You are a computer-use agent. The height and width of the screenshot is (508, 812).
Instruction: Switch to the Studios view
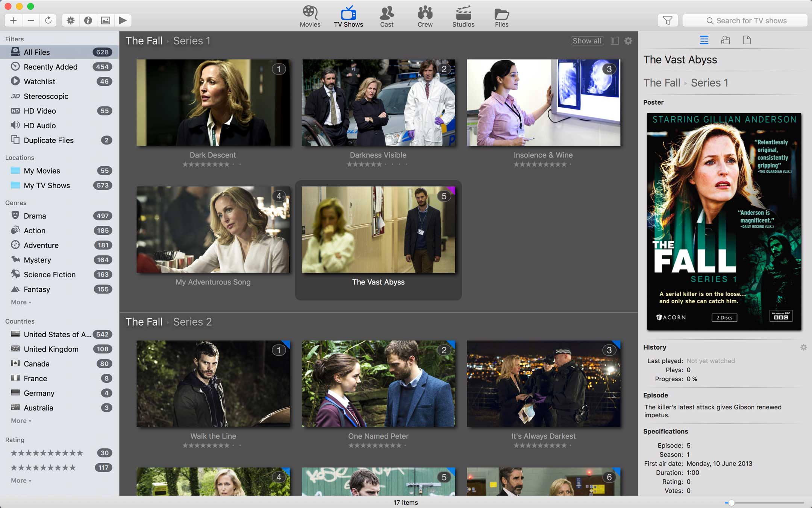tap(463, 17)
